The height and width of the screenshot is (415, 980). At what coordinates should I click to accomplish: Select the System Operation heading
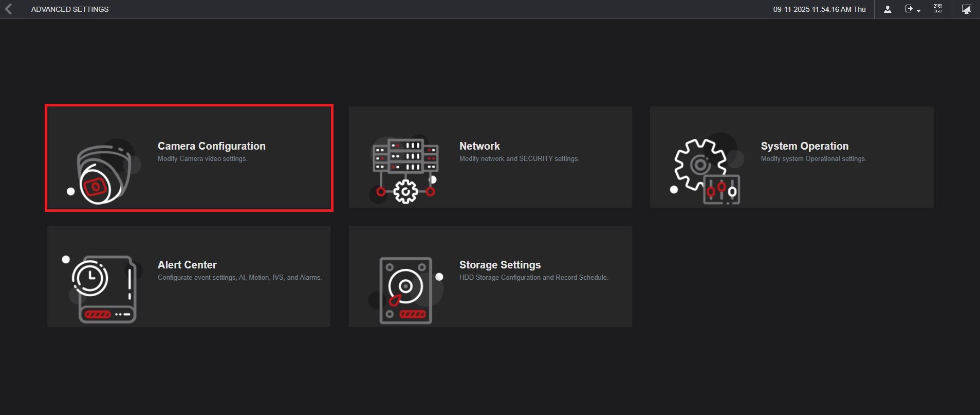[x=804, y=146]
